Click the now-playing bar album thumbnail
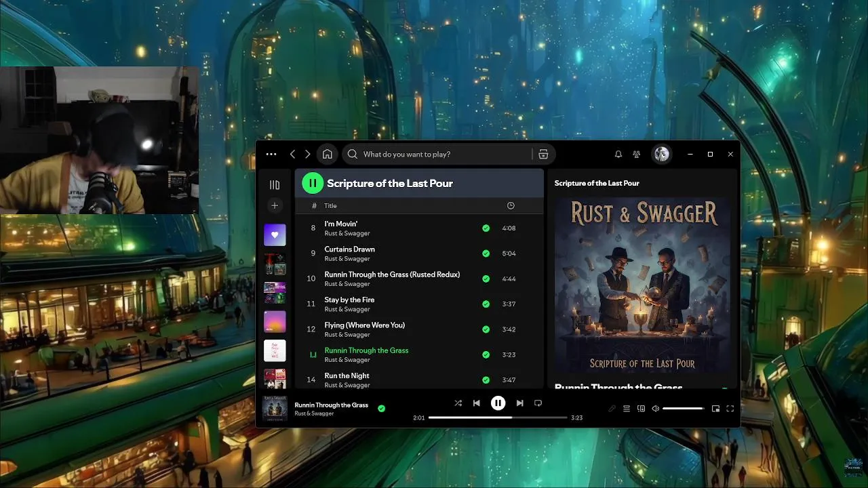 coord(275,409)
